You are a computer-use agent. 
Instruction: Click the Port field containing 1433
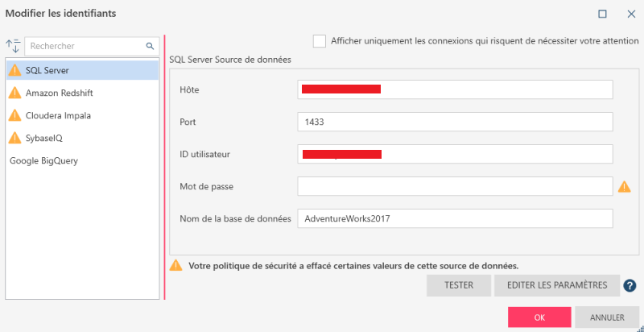click(x=455, y=122)
